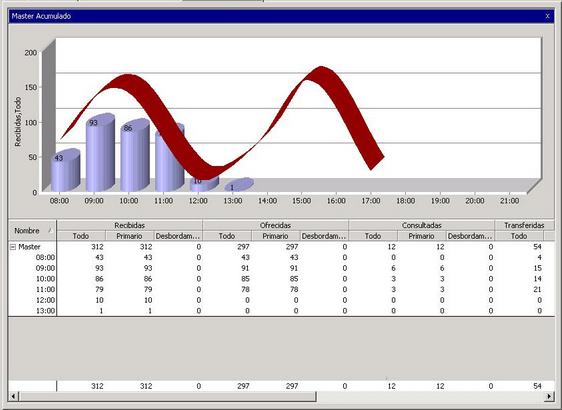Close the Master Acumulado window
Screen dimensions: 562x410
[547, 16]
